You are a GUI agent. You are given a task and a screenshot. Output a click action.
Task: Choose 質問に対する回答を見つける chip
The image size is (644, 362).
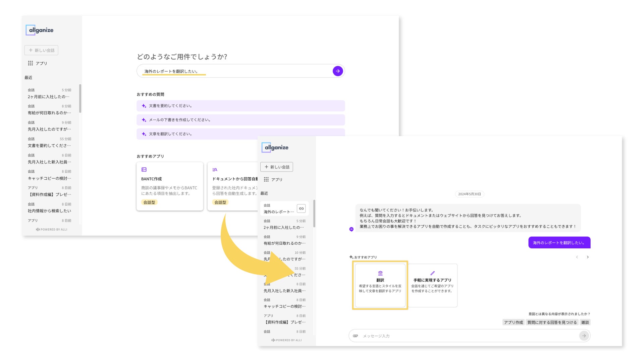point(552,322)
